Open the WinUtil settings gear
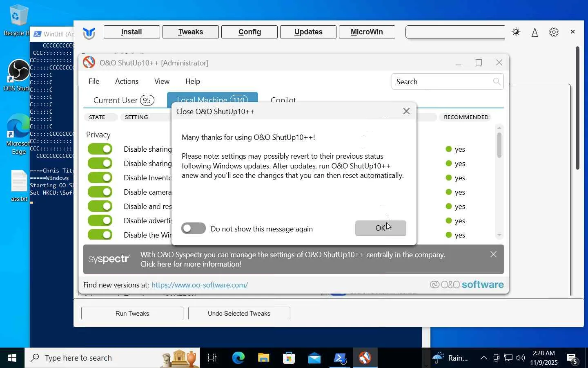This screenshot has width=588, height=368. tap(554, 32)
